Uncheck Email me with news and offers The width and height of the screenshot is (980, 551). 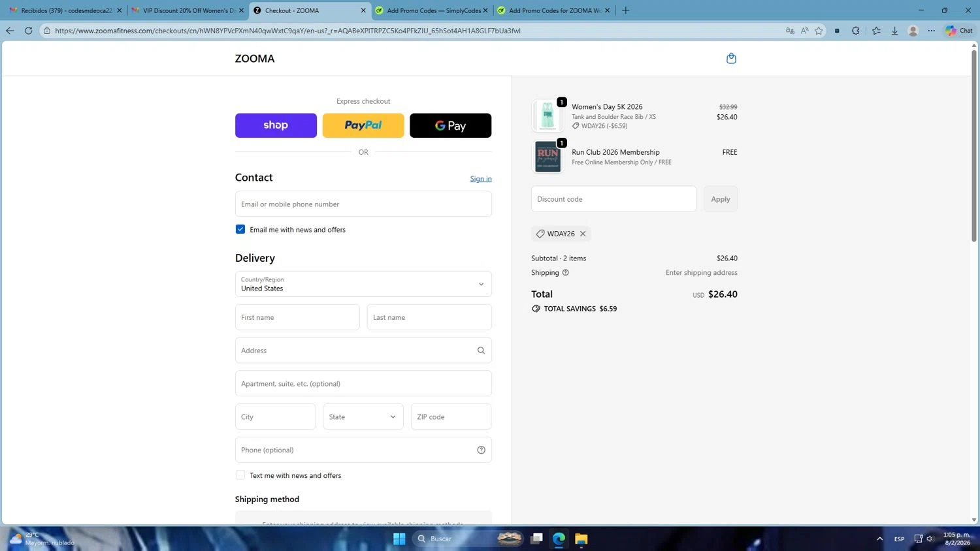240,229
